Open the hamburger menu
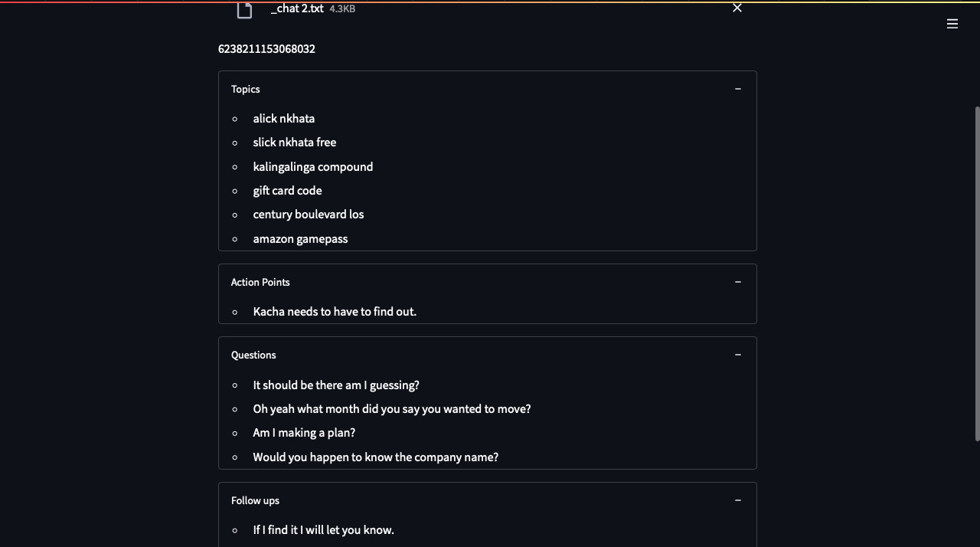Viewport: 980px width, 547px height. point(952,24)
